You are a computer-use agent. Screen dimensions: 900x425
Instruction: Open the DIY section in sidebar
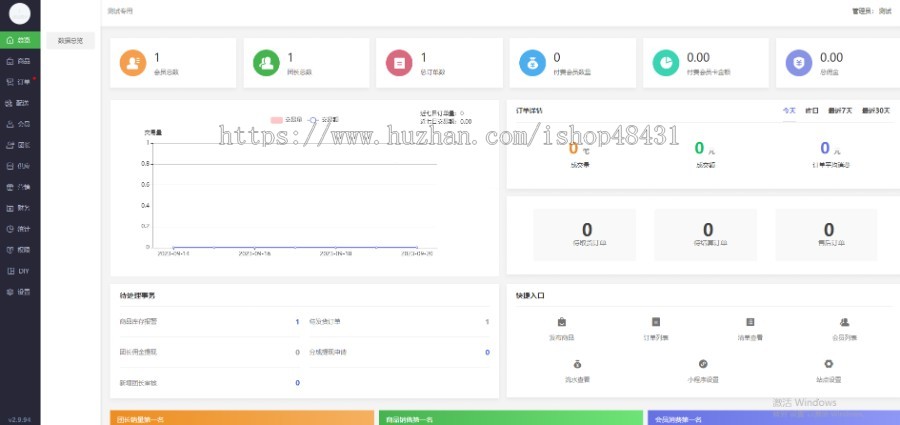[x=20, y=271]
